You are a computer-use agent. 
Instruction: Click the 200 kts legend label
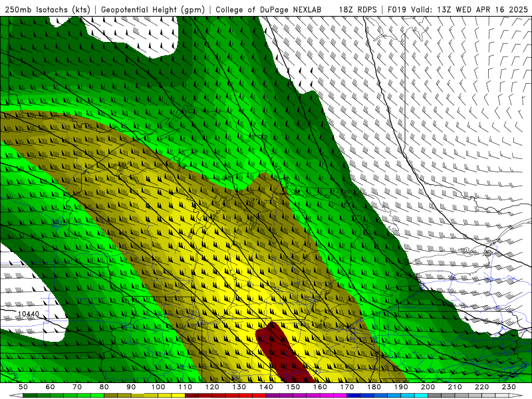[x=428, y=387]
